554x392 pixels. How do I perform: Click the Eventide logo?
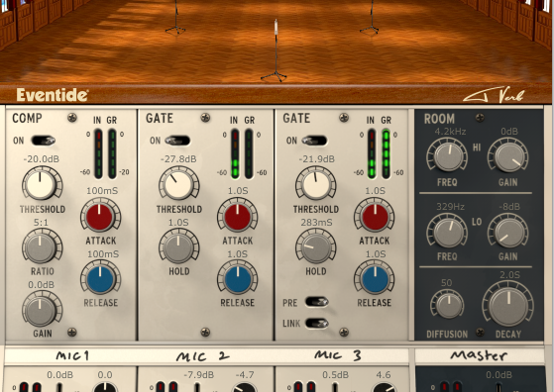pyautogui.click(x=53, y=95)
